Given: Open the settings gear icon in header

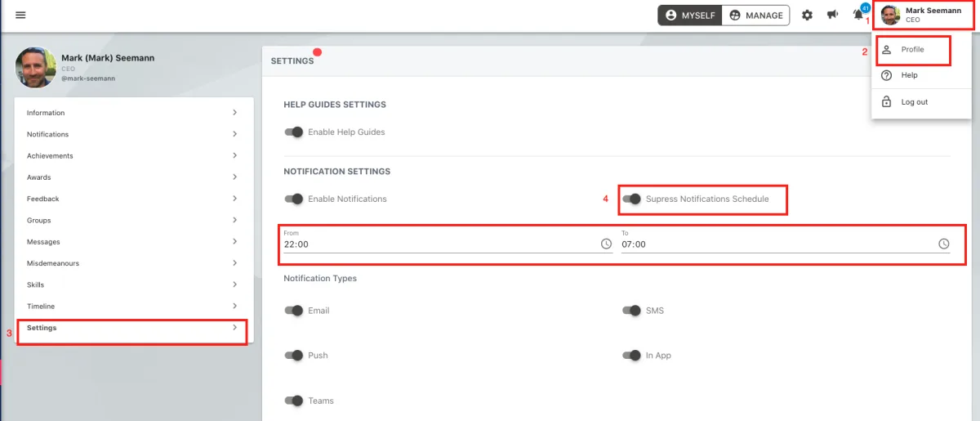Looking at the screenshot, I should 807,15.
